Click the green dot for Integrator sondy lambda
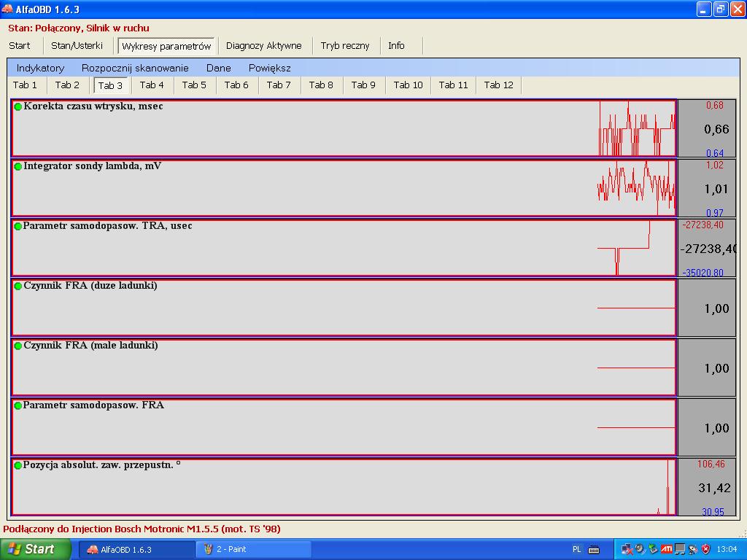The height and width of the screenshot is (560, 747). point(18,166)
